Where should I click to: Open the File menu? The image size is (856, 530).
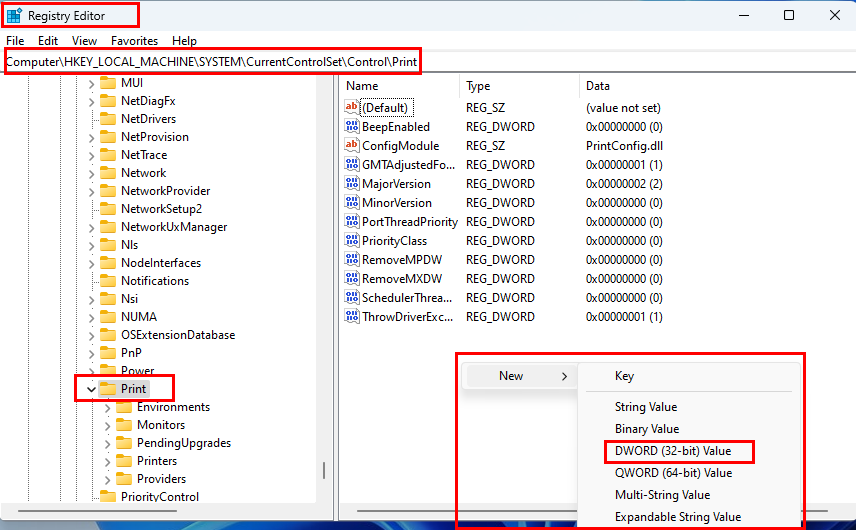[15, 41]
